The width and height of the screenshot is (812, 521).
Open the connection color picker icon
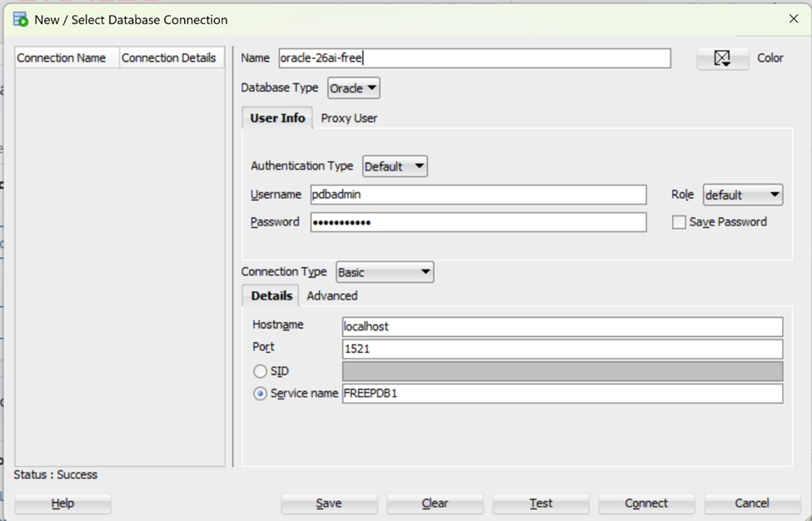coord(722,57)
